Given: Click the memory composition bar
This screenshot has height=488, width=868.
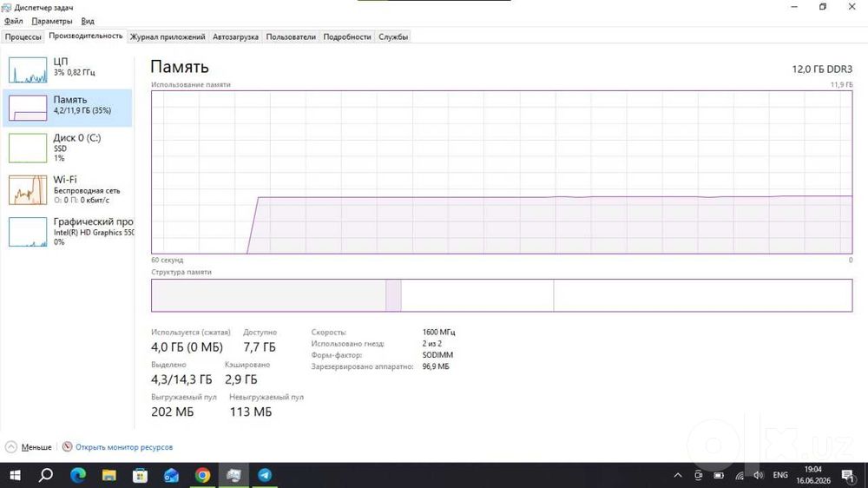Looking at the screenshot, I should (x=502, y=295).
